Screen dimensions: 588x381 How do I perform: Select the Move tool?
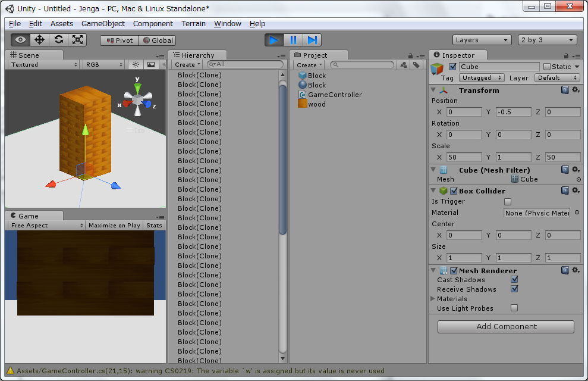39,40
